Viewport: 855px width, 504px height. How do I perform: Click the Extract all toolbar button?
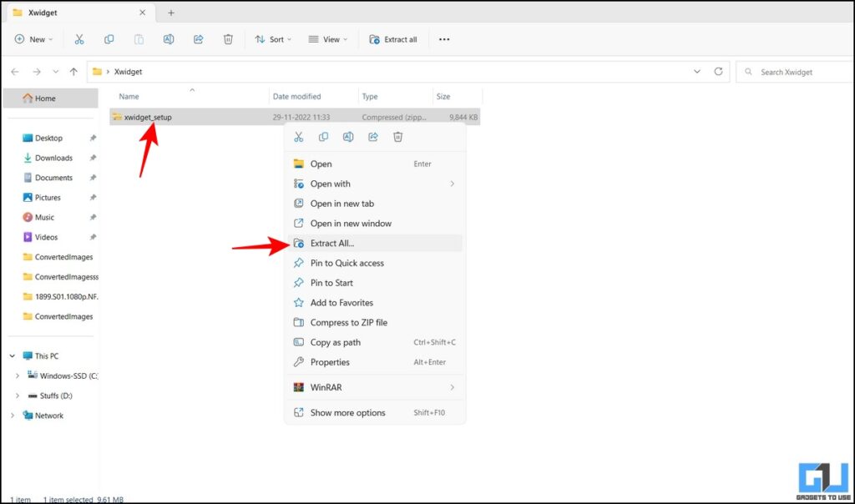point(393,39)
